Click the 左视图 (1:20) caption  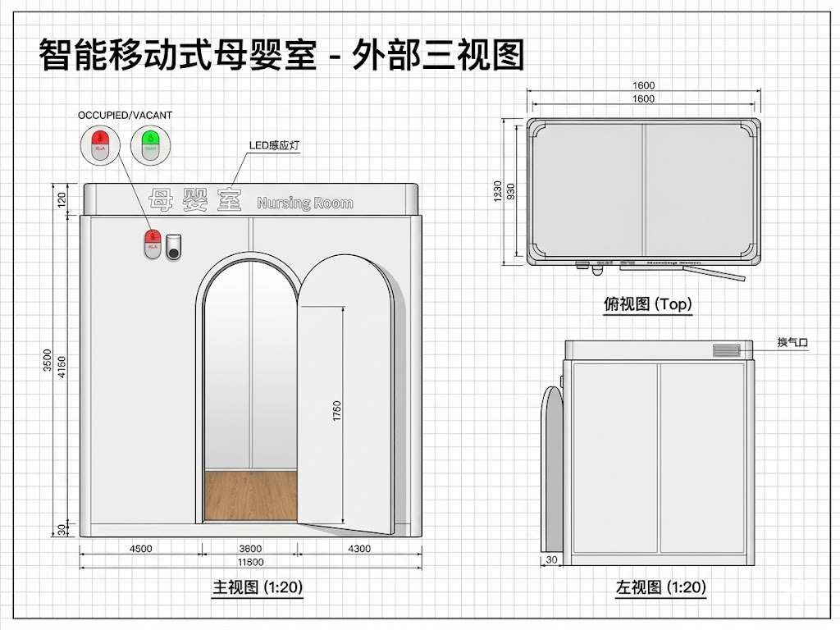pos(661,587)
